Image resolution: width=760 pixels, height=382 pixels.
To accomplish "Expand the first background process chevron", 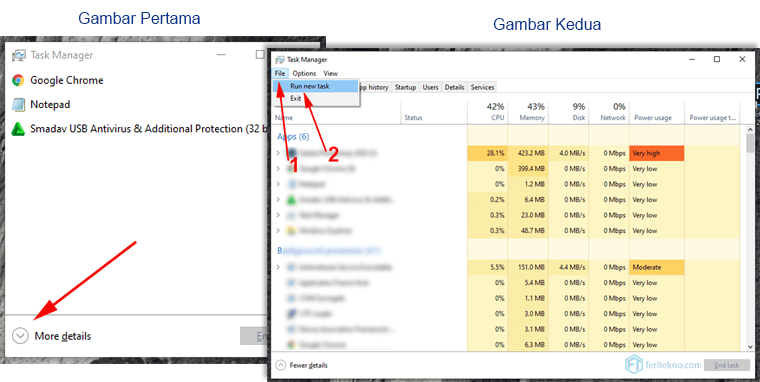I will [x=278, y=267].
